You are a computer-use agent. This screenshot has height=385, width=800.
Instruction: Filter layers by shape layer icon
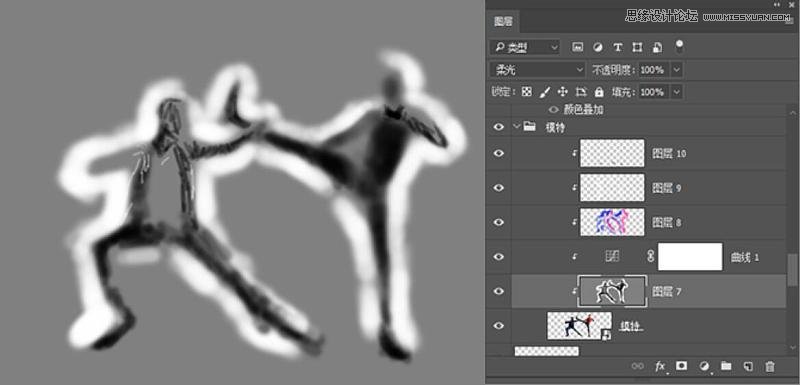[x=637, y=47]
